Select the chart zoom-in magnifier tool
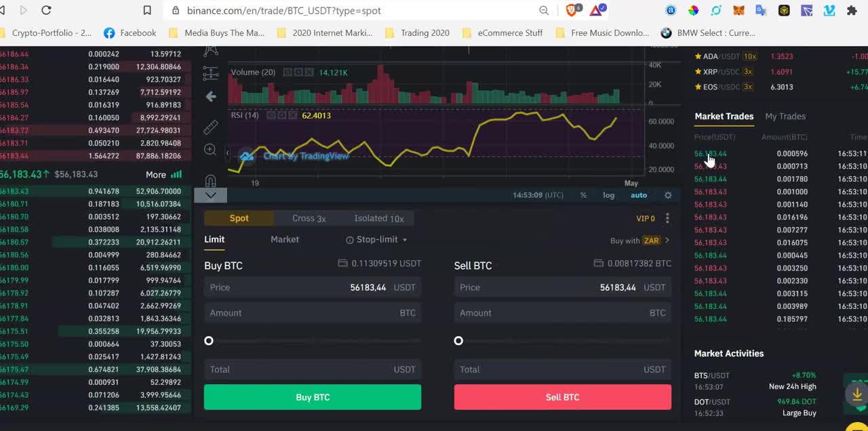This screenshot has height=431, width=868. [x=211, y=150]
